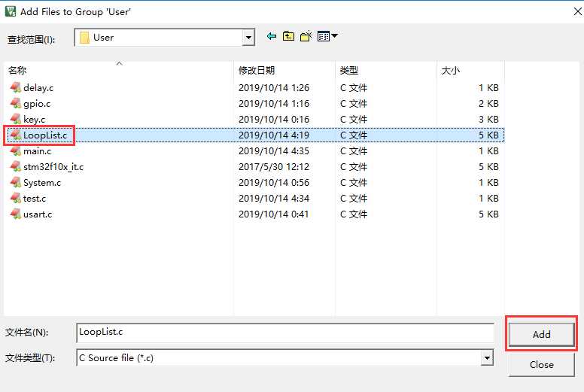Select the LoopList.c file name
Viewport: 584px width, 392px height.
pyautogui.click(x=45, y=135)
